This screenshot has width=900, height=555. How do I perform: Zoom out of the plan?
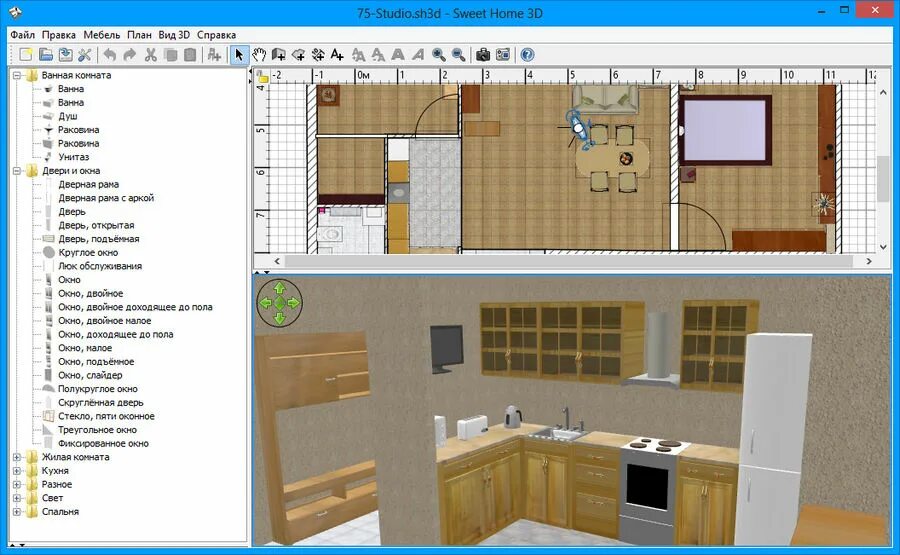coord(458,55)
